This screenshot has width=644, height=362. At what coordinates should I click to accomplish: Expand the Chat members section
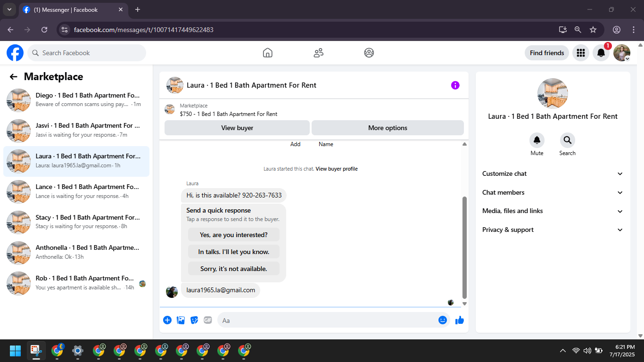[553, 192]
